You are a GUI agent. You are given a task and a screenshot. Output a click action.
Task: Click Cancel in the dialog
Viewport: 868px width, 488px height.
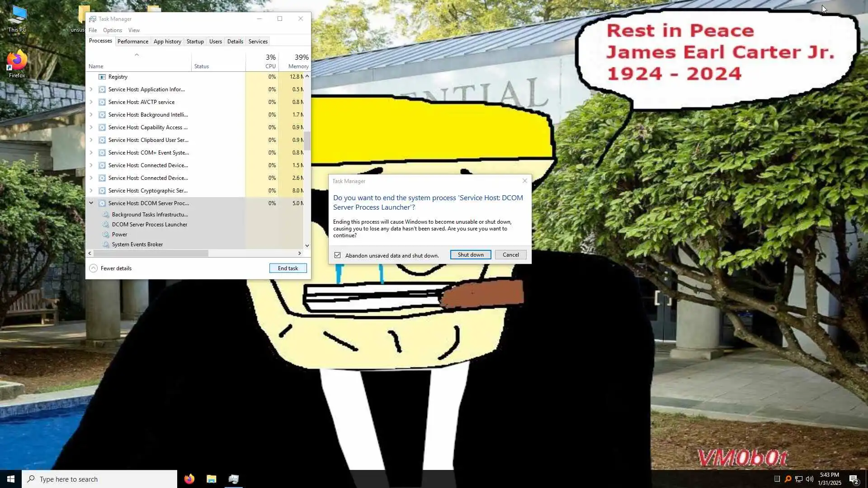pos(510,255)
